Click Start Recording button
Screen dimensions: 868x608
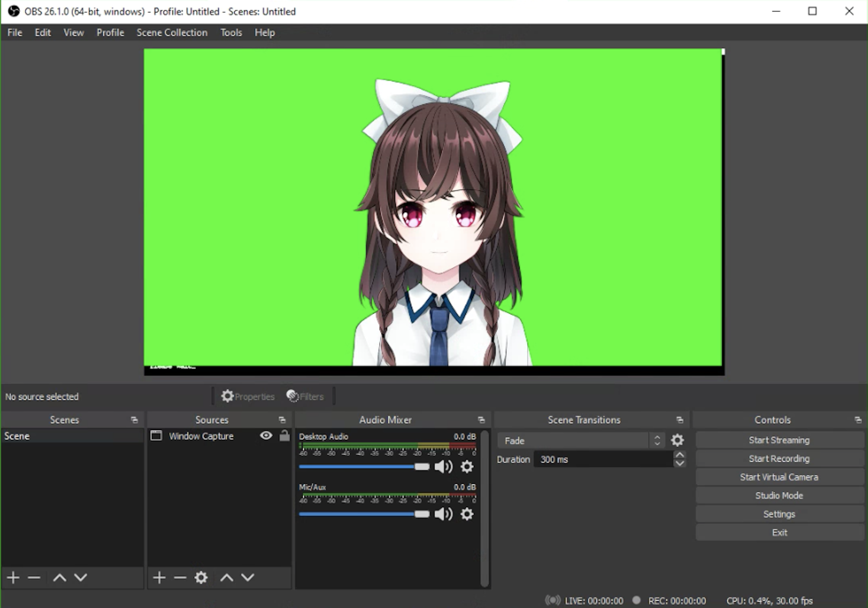(779, 459)
